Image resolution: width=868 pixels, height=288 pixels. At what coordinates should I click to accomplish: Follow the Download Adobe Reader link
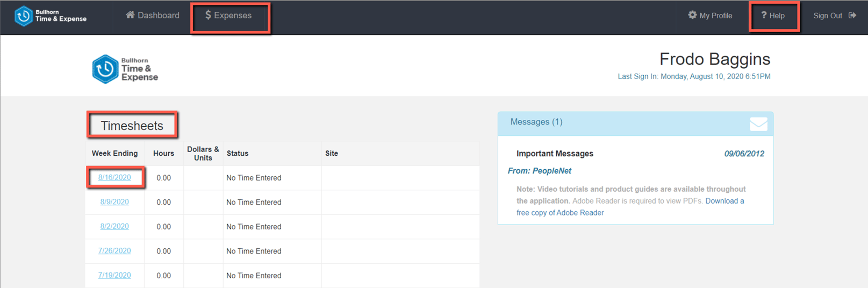click(x=724, y=201)
